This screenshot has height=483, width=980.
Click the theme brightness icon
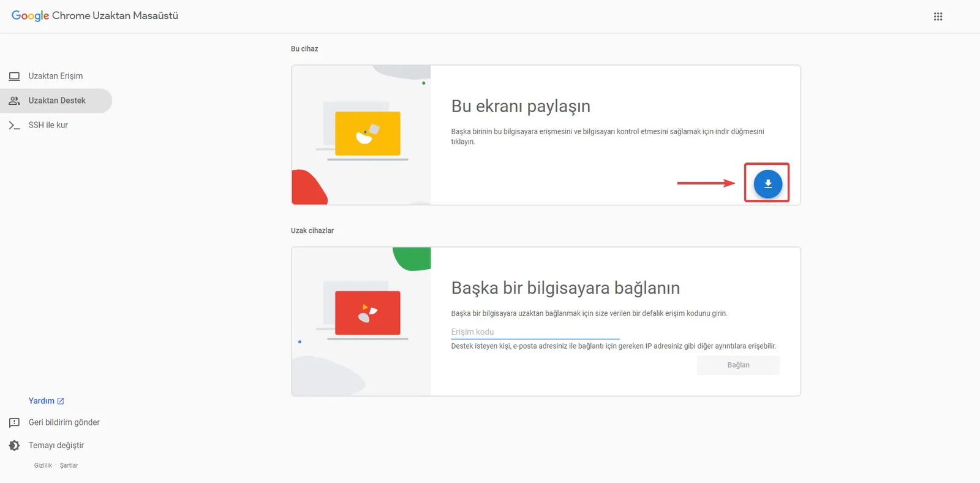tap(14, 446)
